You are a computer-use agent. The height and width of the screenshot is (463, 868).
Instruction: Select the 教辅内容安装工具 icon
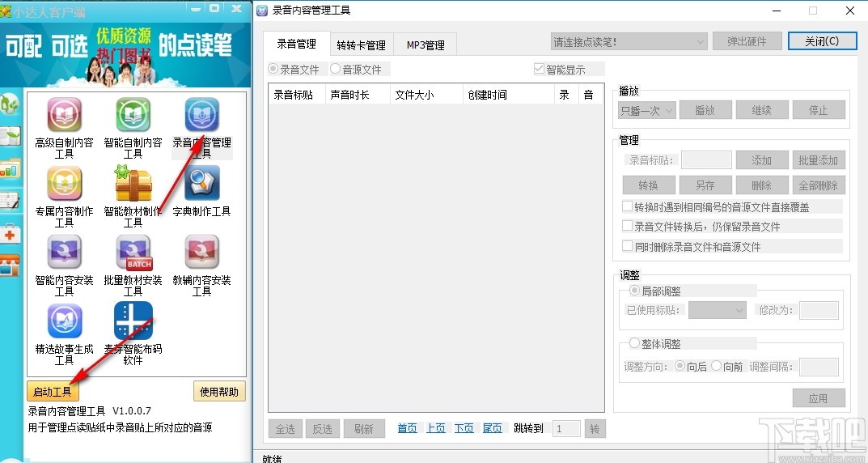coord(201,252)
